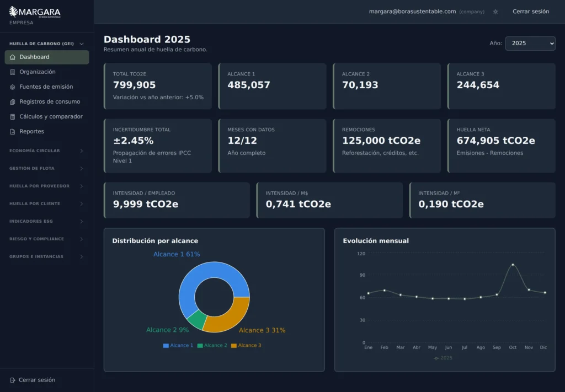Open the Año 2025 dropdown
The width and height of the screenshot is (565, 392).
(x=530, y=44)
